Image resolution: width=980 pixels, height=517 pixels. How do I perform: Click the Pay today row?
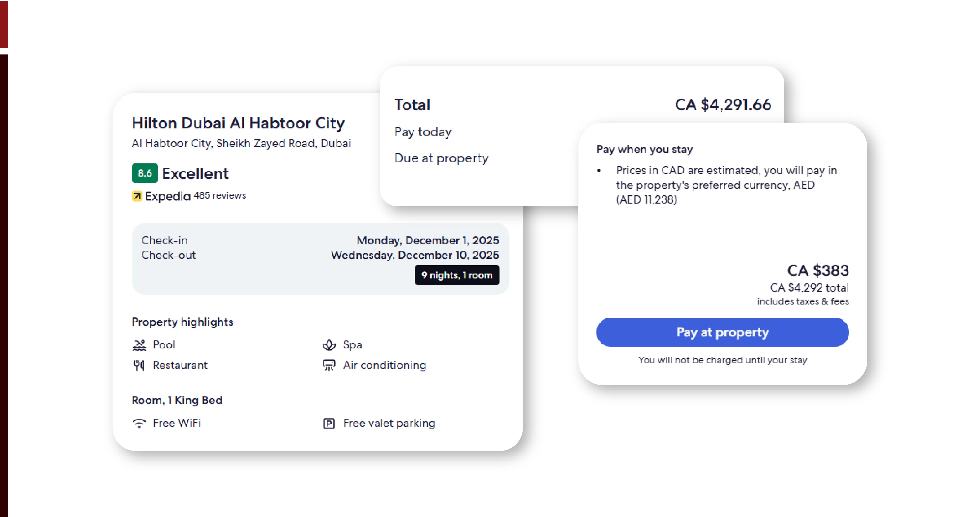[x=423, y=132]
